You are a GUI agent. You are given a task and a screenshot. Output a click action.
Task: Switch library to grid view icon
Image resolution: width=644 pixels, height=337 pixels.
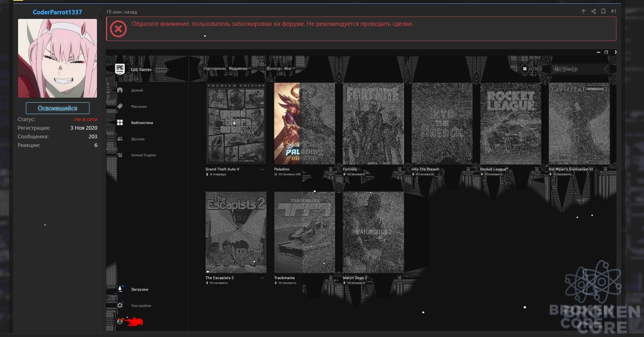tap(524, 69)
